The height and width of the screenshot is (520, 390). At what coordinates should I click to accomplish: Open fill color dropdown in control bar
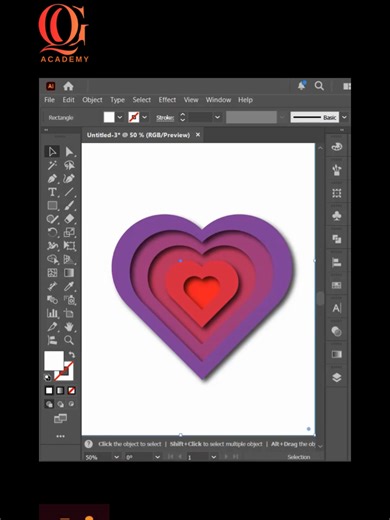click(120, 117)
